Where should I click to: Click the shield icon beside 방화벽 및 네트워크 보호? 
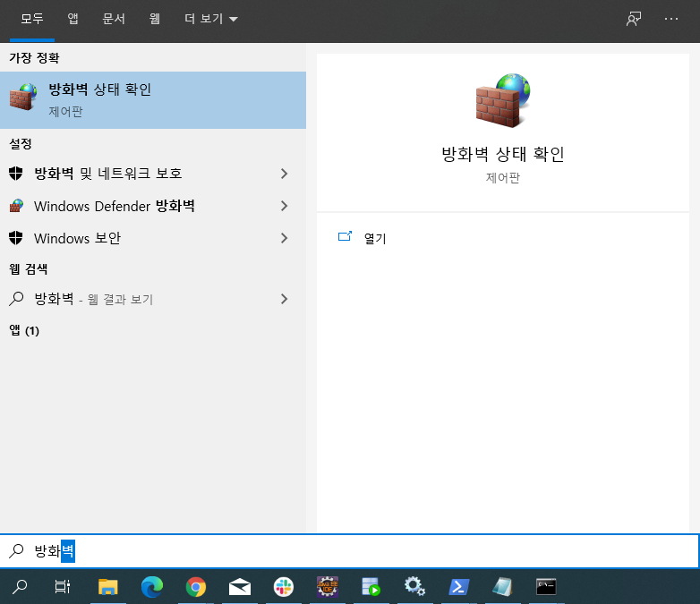(x=16, y=174)
